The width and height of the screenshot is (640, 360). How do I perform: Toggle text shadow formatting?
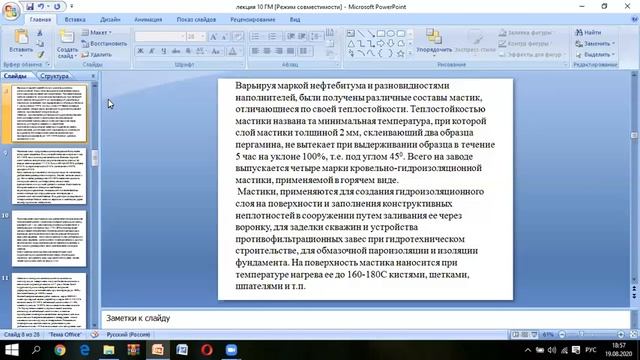click(x=188, y=51)
